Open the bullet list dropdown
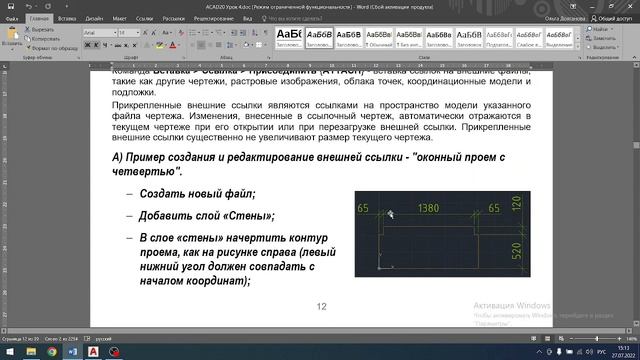The height and width of the screenshot is (360, 640). (199, 33)
